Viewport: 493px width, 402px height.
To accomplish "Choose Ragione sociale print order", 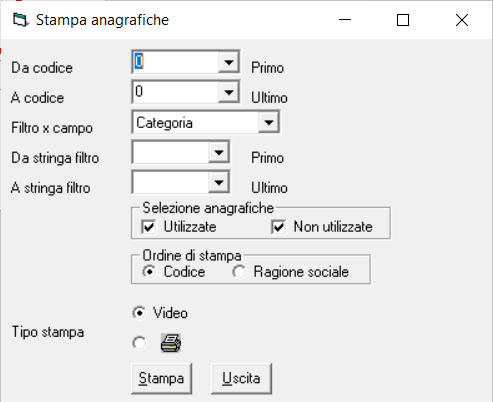I will click(x=239, y=272).
